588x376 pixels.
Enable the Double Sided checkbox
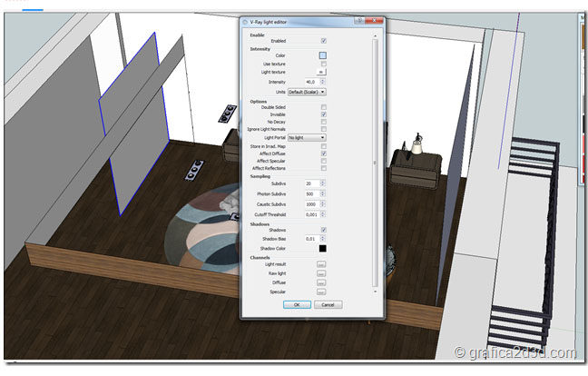coord(323,106)
